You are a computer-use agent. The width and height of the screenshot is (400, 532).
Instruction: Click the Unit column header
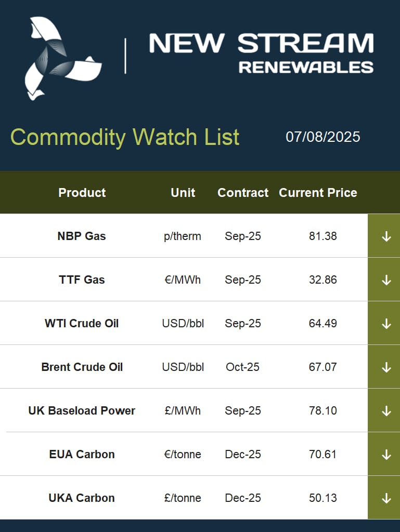[x=183, y=192]
